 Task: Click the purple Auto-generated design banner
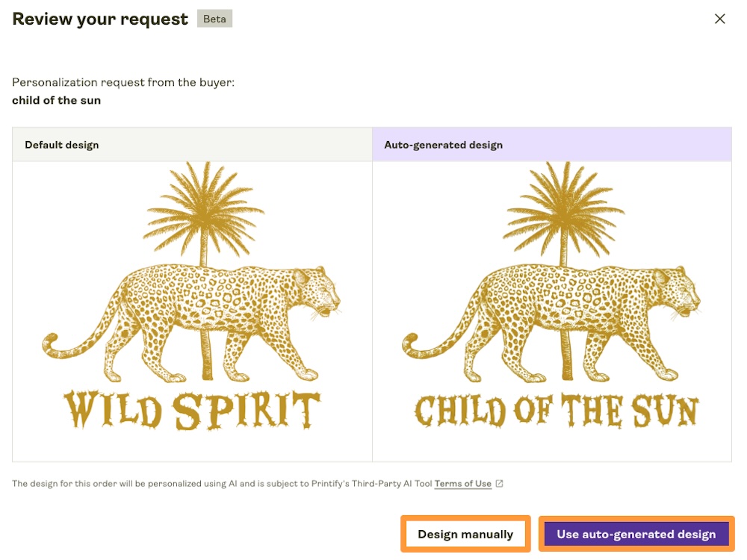click(x=552, y=144)
